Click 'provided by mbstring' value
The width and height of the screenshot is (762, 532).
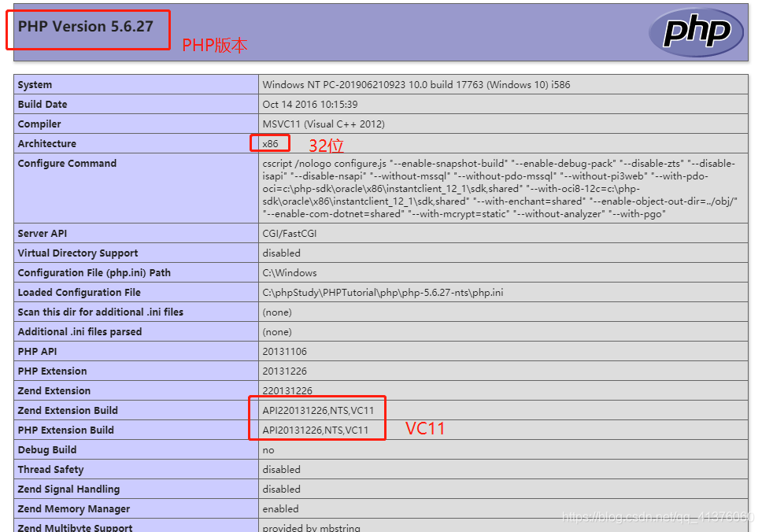pos(312,527)
